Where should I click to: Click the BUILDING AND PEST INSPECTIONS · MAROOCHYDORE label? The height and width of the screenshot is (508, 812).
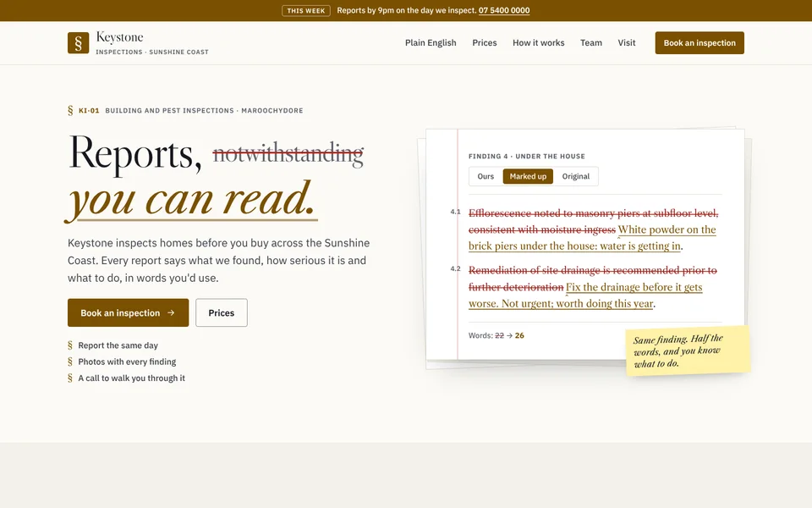[x=204, y=110]
